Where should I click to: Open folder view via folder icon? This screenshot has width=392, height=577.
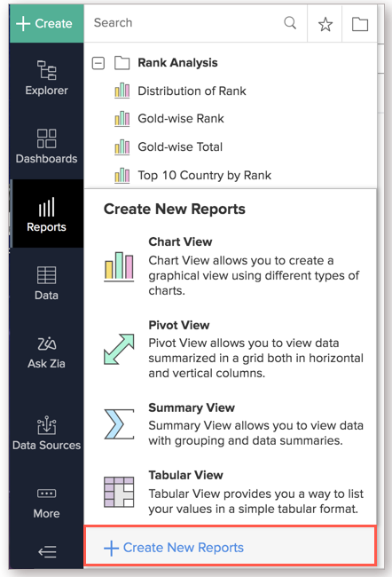click(360, 24)
